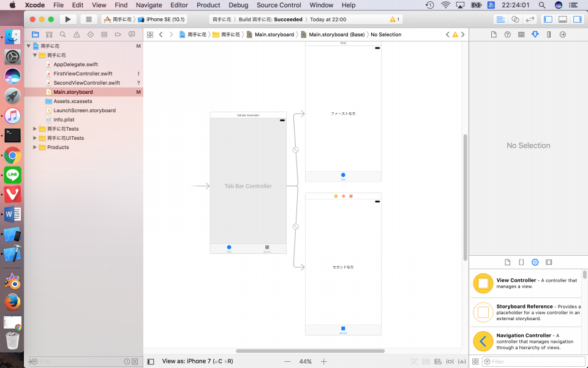Open the Source Control menu
Screen dimensions: 588x368
(x=279, y=5)
